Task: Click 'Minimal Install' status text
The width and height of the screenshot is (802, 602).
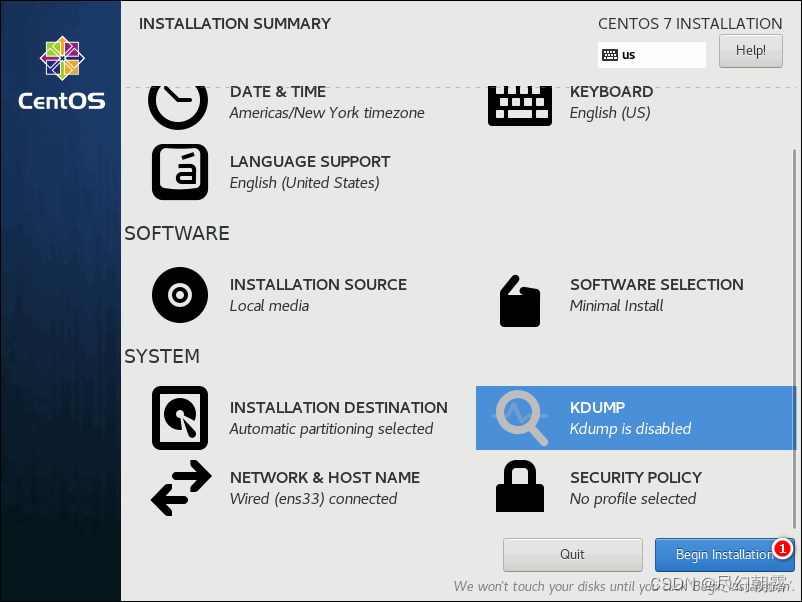Action: 616,306
